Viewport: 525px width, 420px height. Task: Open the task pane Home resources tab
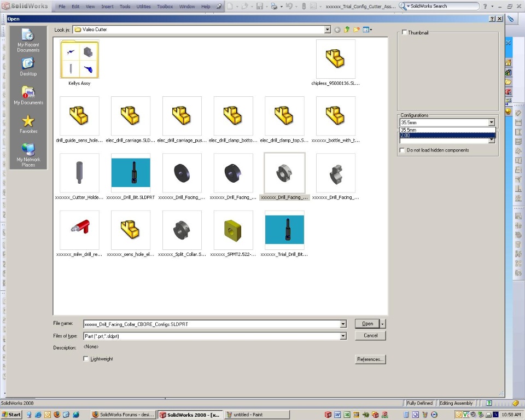click(x=508, y=62)
